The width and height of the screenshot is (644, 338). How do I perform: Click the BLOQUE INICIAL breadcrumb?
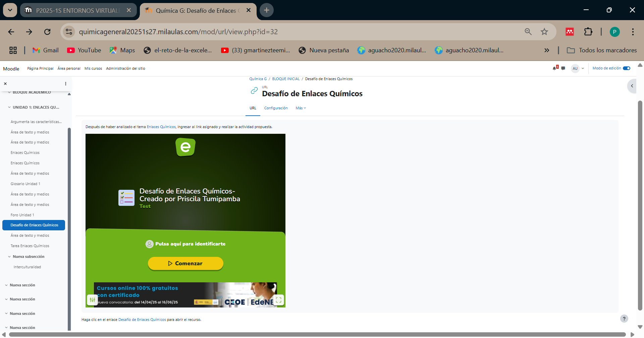coord(286,79)
